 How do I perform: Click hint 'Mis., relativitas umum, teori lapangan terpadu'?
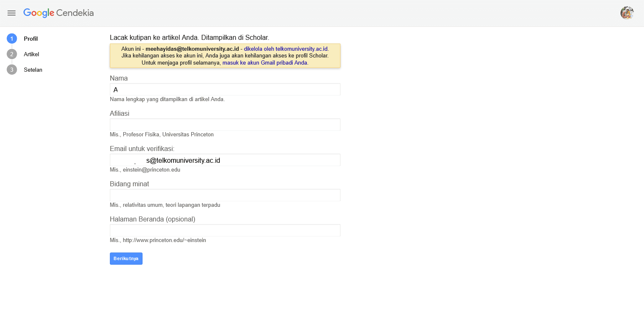click(165, 205)
